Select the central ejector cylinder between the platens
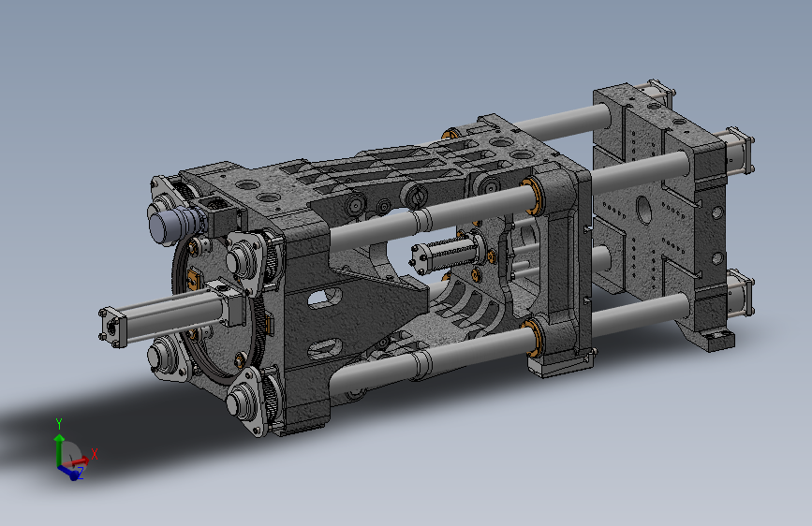This screenshot has height=526, width=812. tap(446, 253)
